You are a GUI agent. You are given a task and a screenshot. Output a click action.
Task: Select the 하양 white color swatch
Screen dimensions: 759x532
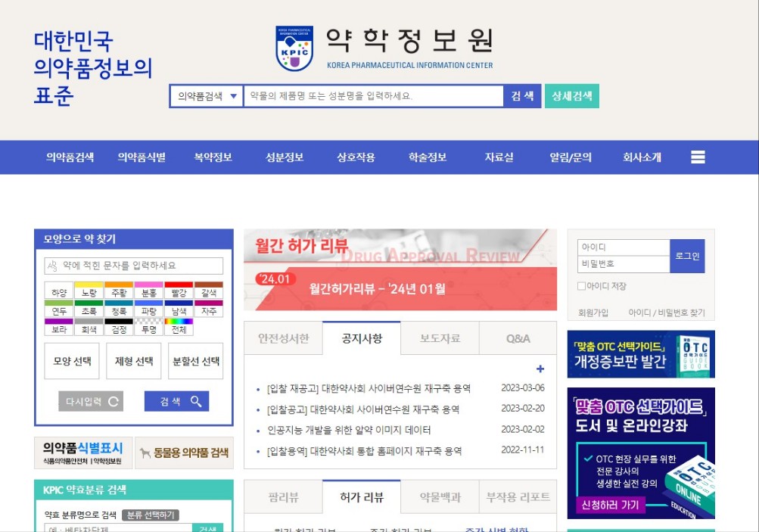point(59,290)
